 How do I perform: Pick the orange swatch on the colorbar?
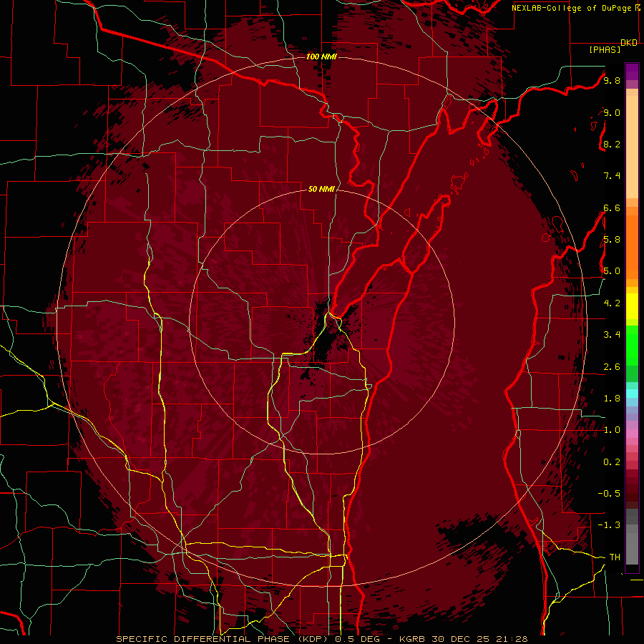click(632, 246)
